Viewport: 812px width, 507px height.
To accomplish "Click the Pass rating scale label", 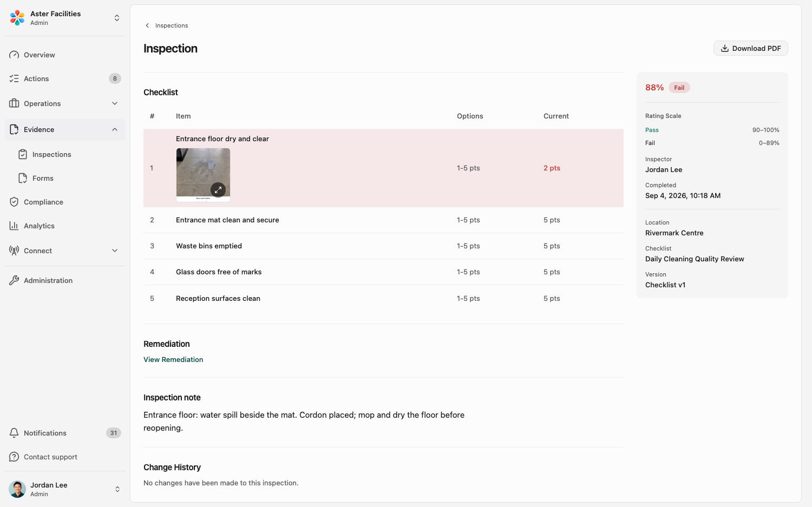I will [x=652, y=130].
